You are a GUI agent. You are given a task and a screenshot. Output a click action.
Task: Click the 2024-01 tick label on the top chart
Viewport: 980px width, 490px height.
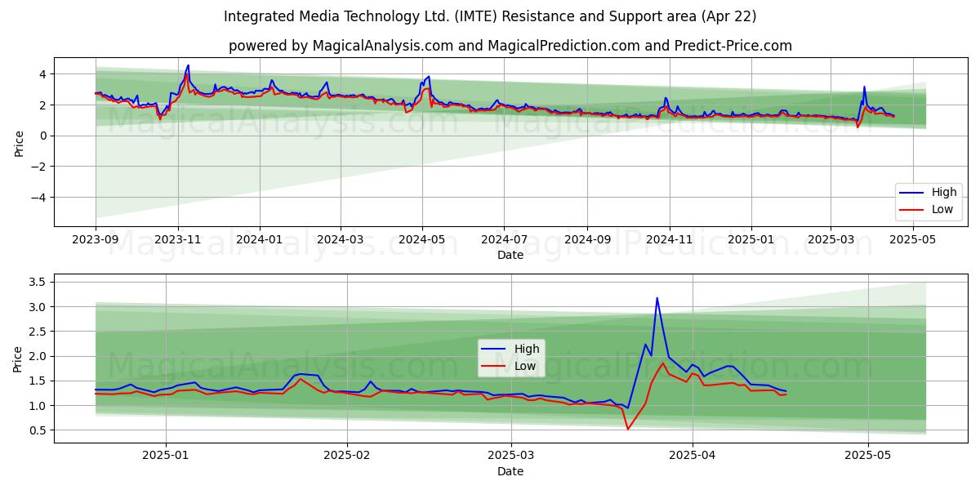tap(260, 241)
